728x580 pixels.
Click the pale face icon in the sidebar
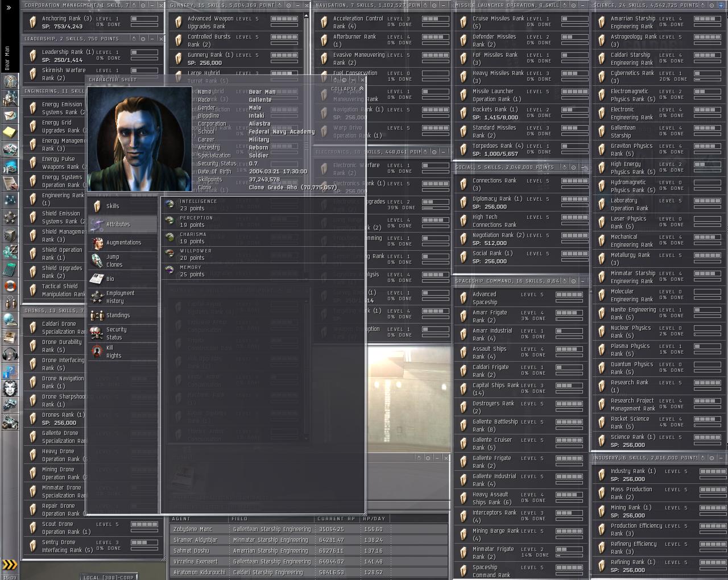(10, 388)
